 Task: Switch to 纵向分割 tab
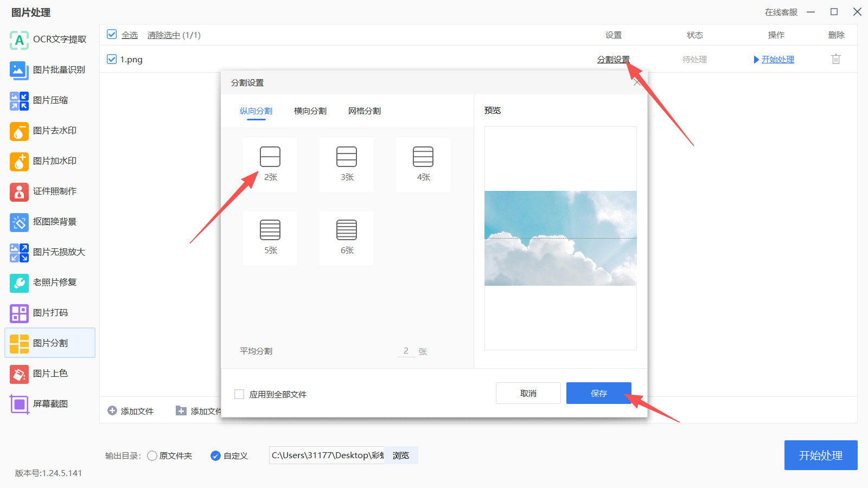point(256,111)
